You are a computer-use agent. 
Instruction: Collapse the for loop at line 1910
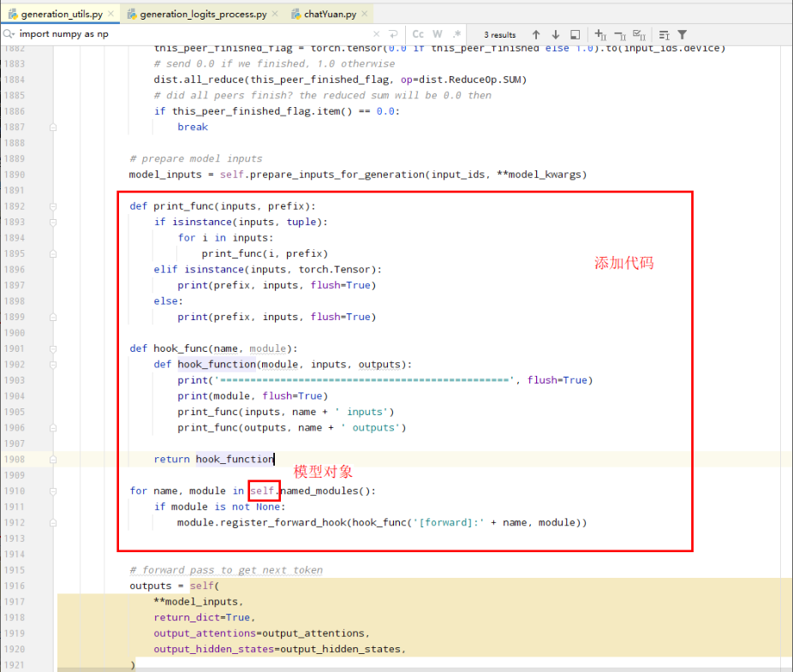point(53,491)
